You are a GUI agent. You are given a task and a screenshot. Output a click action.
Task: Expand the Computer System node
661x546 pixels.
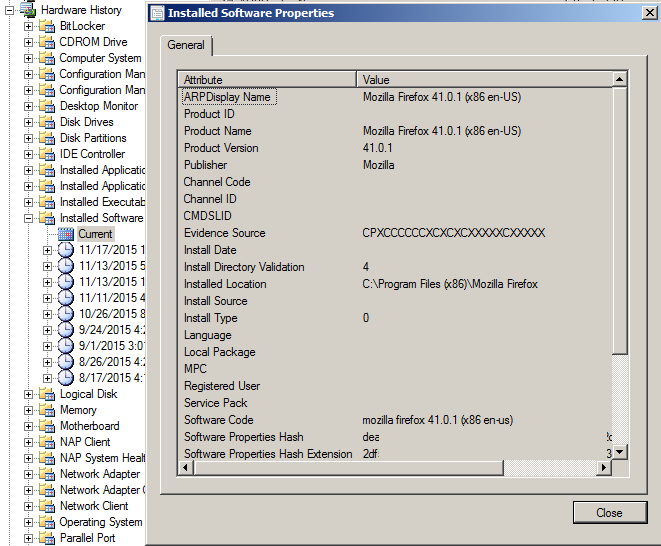pyautogui.click(x=28, y=59)
